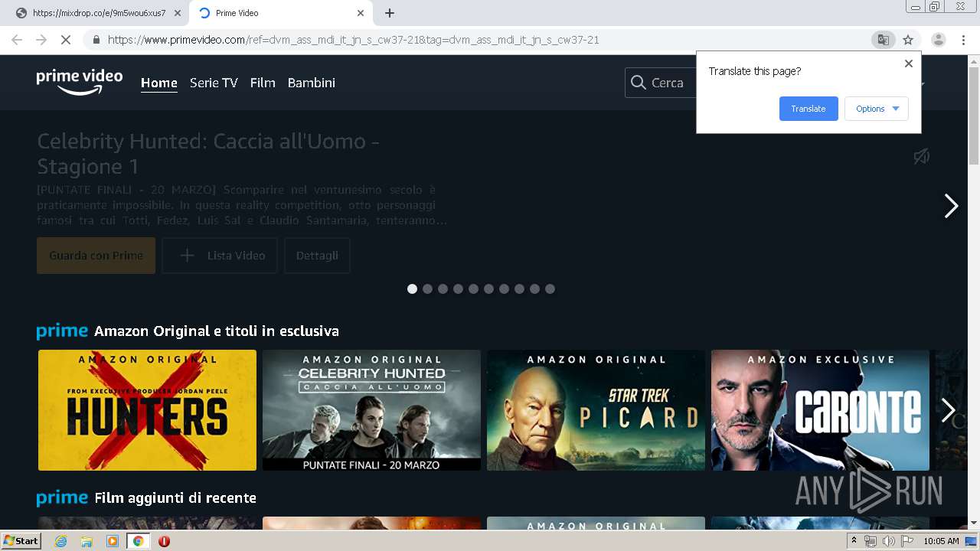This screenshot has width=980, height=551.
Task: Open Star Trek Picard thumbnail
Action: point(596,410)
